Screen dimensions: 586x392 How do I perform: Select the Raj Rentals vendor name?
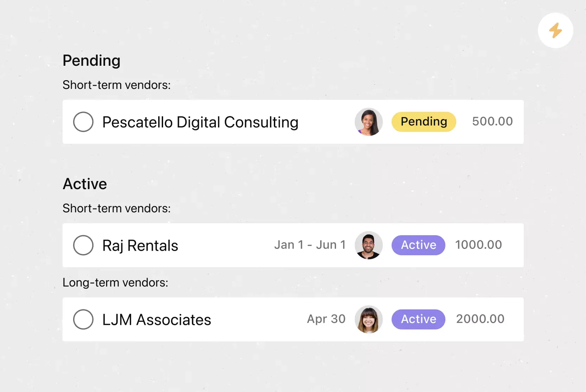(x=140, y=245)
